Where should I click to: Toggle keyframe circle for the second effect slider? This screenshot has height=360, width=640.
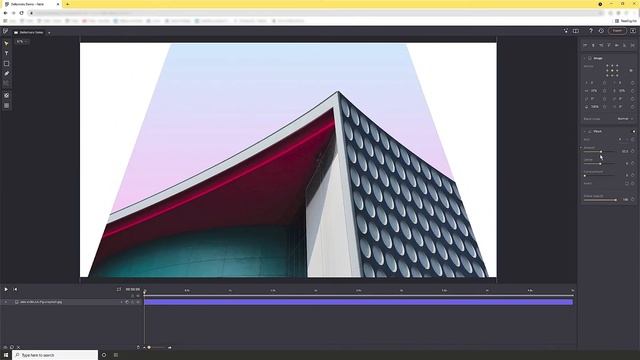(633, 163)
